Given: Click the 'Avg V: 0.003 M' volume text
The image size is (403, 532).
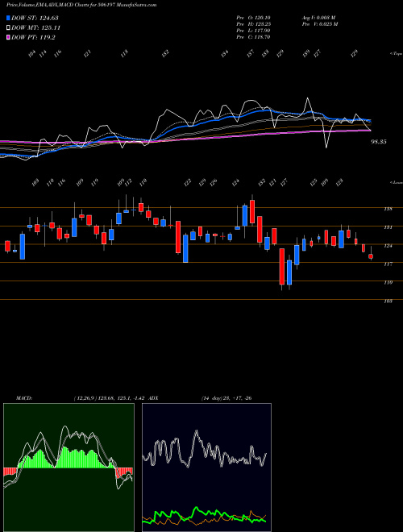Looking at the screenshot, I should [318, 18].
